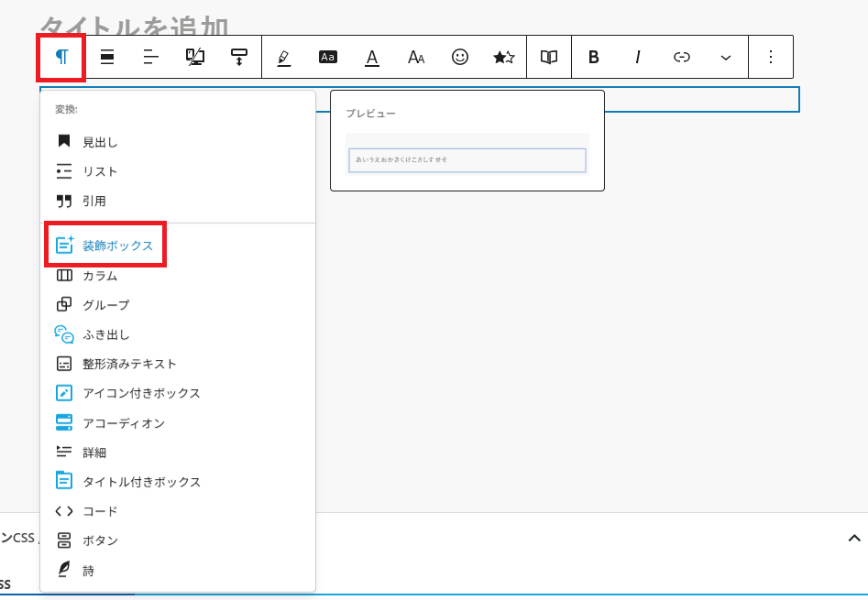Toggle italic formatting

tap(638, 57)
